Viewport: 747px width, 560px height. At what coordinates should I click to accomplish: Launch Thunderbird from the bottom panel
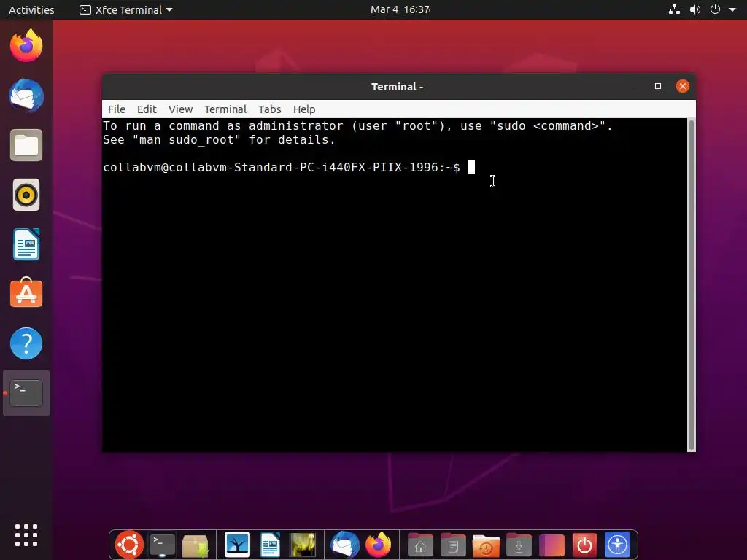(345, 545)
